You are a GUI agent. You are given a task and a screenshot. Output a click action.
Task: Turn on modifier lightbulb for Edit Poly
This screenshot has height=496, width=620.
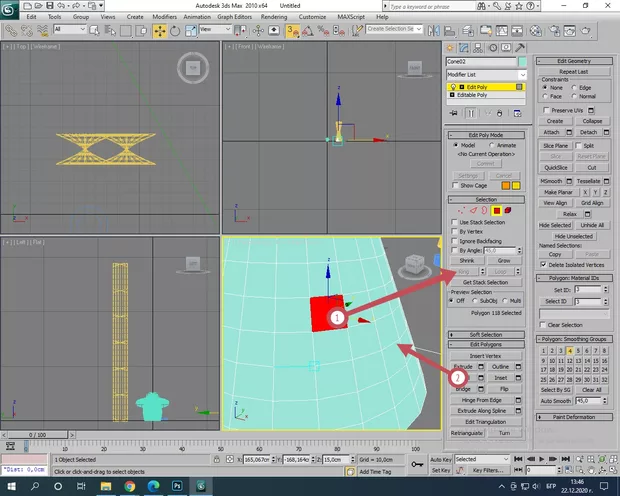pos(452,87)
